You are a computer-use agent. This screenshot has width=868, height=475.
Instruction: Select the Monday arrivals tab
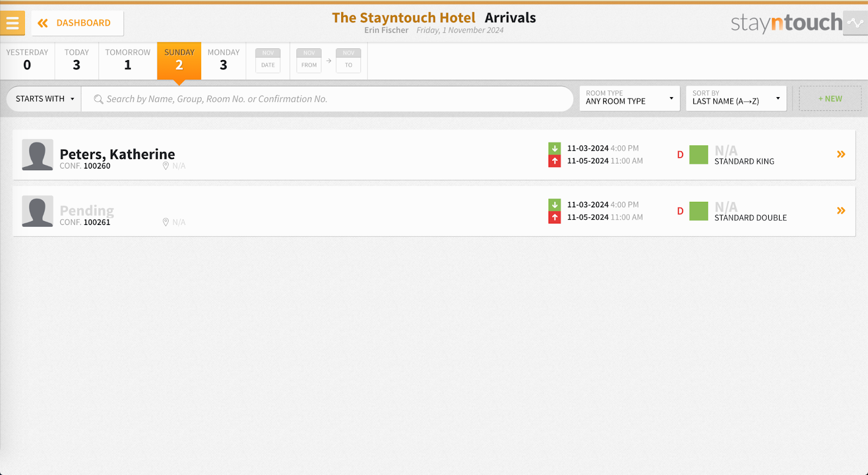[224, 61]
